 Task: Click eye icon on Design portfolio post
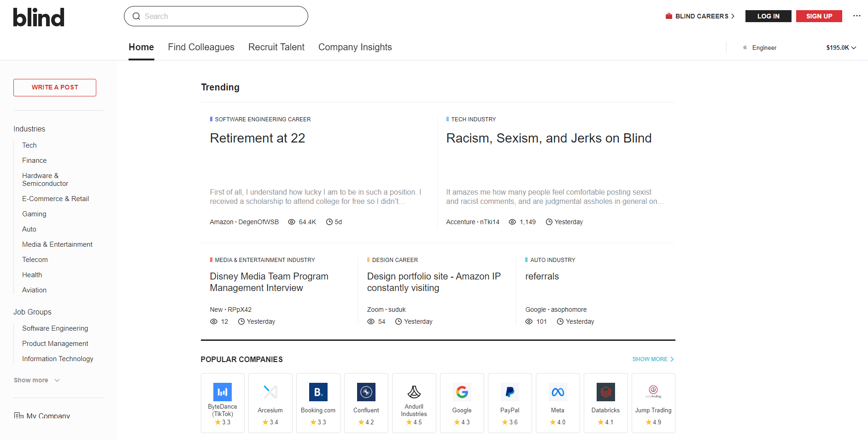[x=371, y=321]
